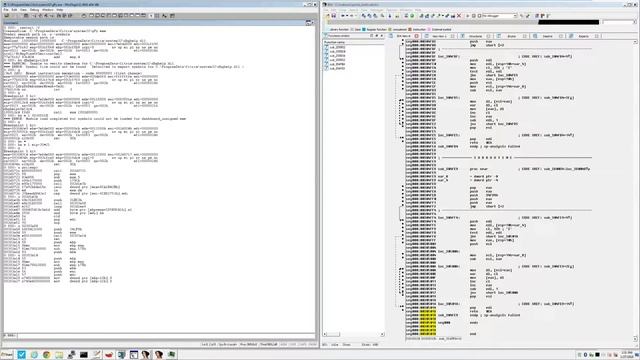Open the View menu in WinDbg
The height and width of the screenshot is (360, 640).
pos(23,10)
